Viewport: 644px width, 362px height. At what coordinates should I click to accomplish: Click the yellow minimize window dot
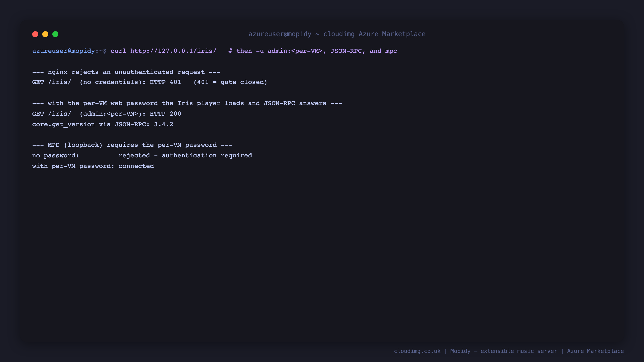click(x=45, y=34)
